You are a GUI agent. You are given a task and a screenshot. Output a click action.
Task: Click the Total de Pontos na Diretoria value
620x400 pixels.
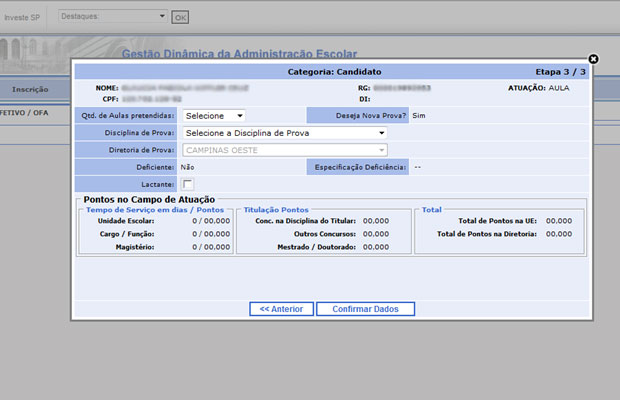point(559,233)
